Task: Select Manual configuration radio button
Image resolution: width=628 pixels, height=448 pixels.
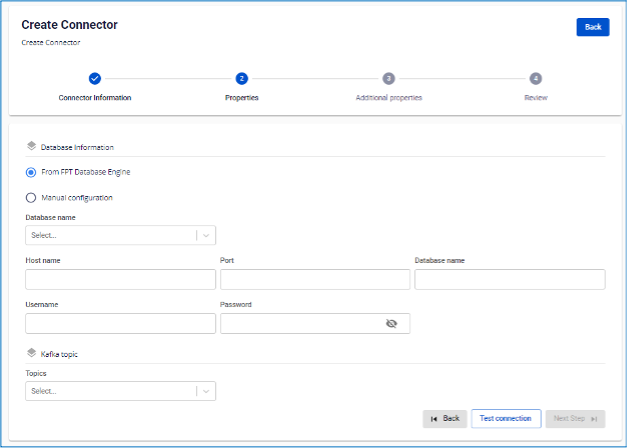Action: click(31, 198)
